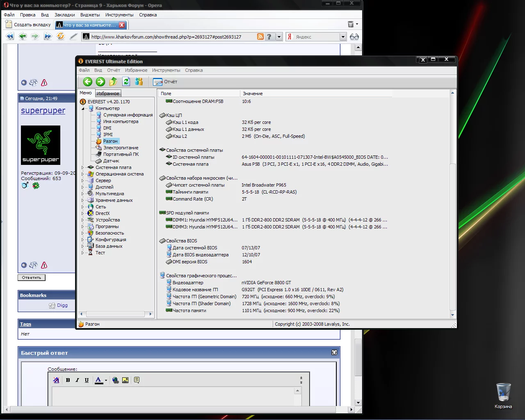
Task: Click EVEREST forward arrow toolbar icon
Action: [100, 82]
